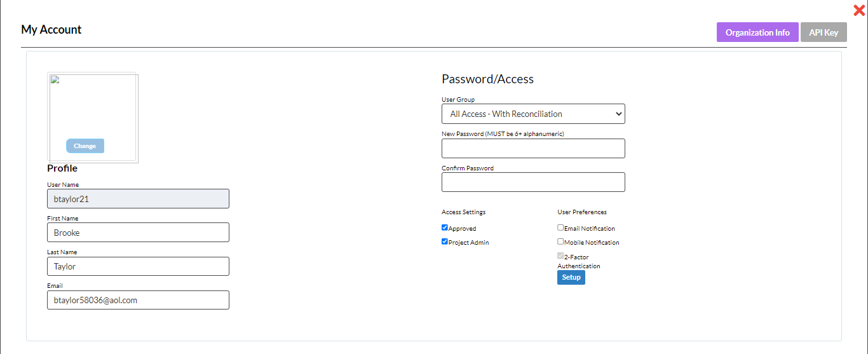Click the Setup button for 2-Factor
Viewport: 868px width, 354px height.
point(571,278)
